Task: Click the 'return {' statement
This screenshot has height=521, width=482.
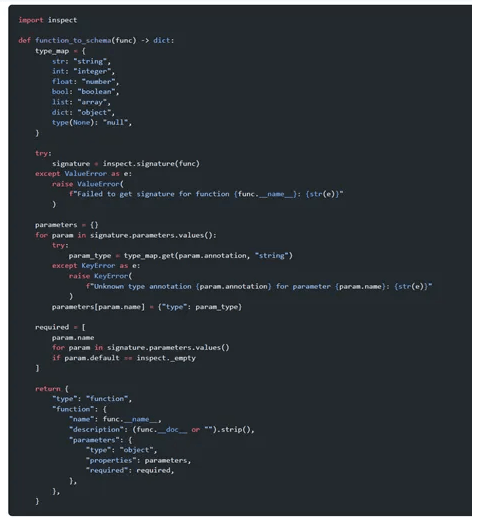Action: [x=52, y=389]
